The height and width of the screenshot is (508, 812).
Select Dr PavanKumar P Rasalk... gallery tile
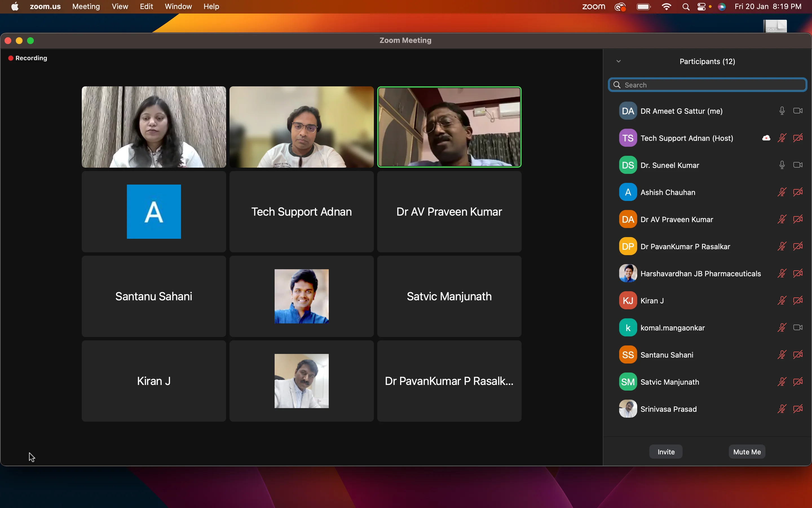coord(449,381)
